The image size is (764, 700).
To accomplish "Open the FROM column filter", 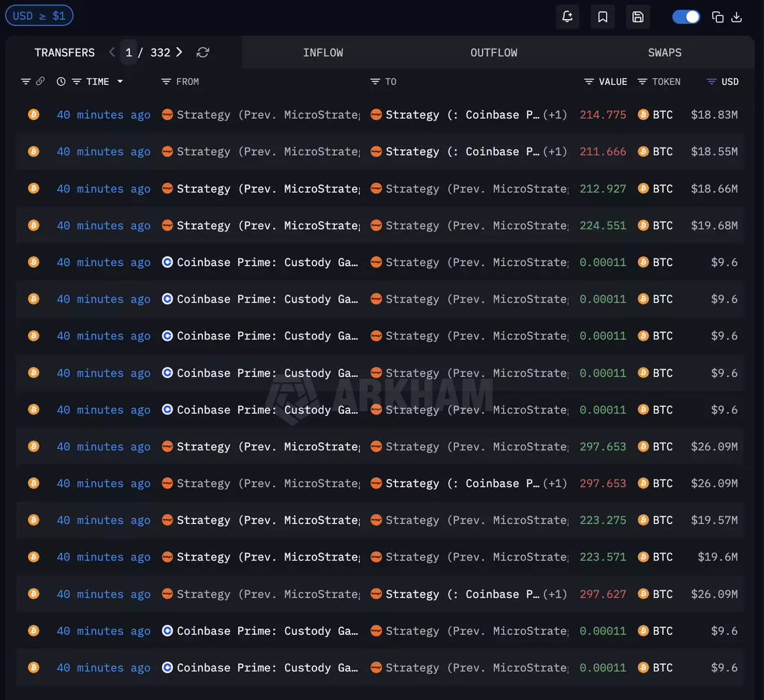I will (x=166, y=82).
